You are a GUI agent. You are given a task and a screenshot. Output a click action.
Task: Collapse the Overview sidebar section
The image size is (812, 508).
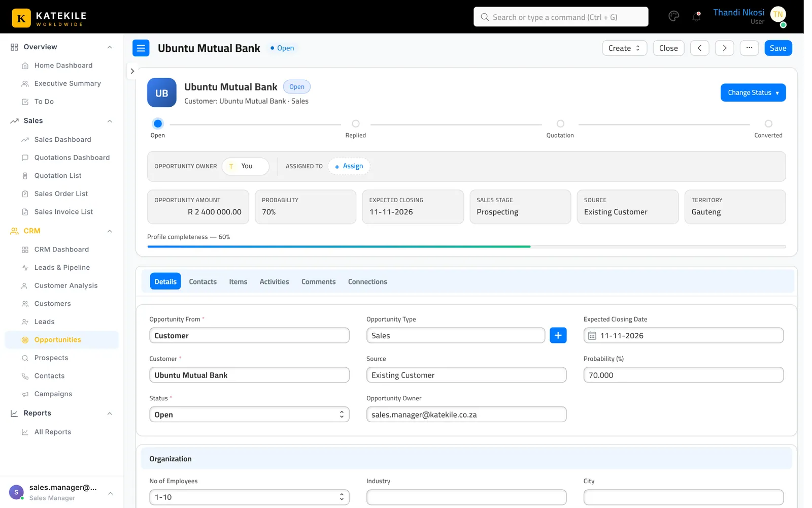[x=110, y=47]
